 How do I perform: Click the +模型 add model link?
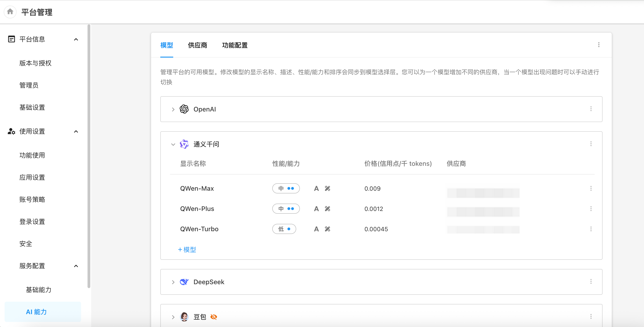187,249
